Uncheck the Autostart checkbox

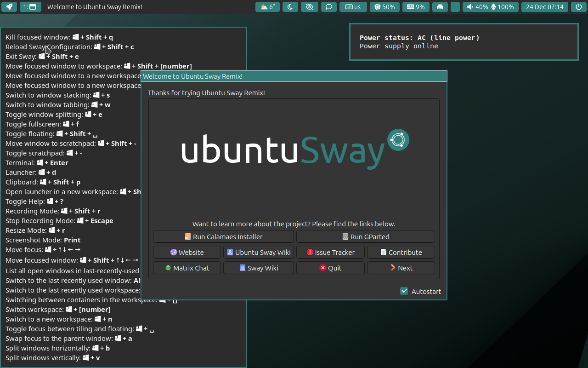[404, 291]
